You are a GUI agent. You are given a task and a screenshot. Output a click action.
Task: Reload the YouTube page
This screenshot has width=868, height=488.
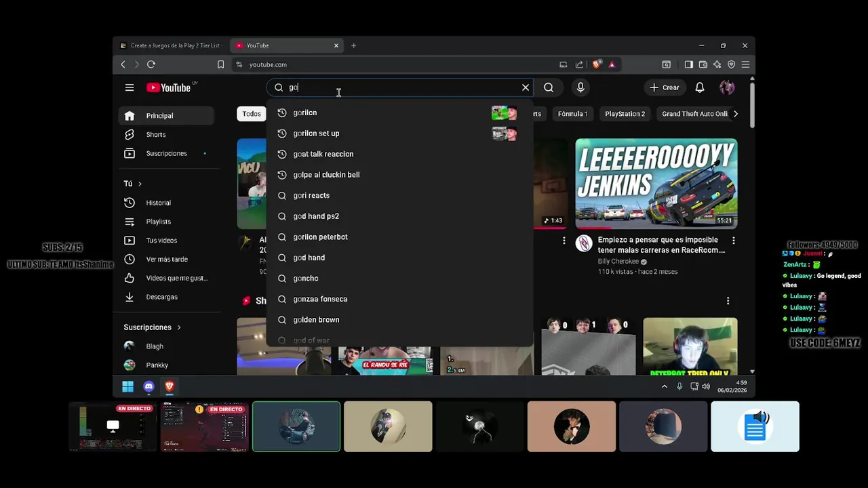151,64
